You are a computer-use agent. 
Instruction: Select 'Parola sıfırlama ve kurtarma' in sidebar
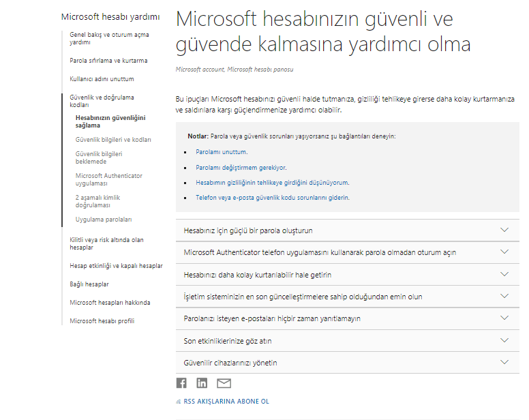pos(108,61)
